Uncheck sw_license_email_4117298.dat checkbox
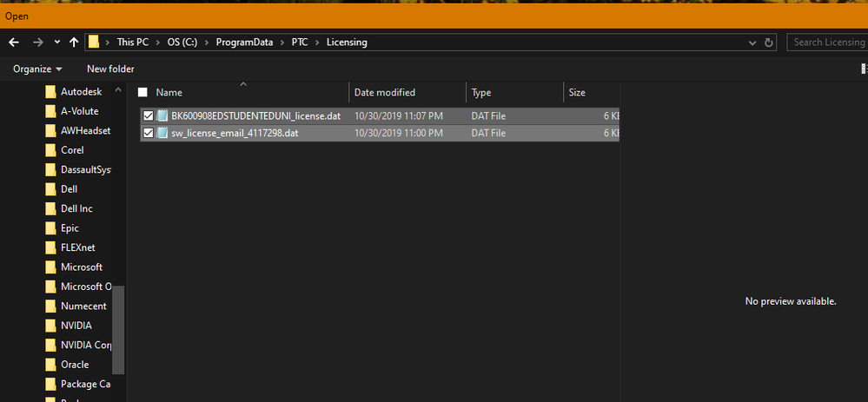Image resolution: width=868 pixels, height=402 pixels. pos(148,133)
